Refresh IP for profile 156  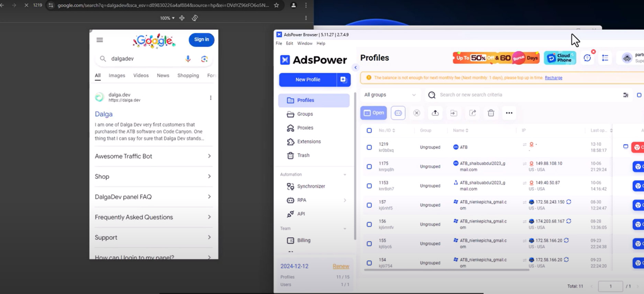(569, 221)
